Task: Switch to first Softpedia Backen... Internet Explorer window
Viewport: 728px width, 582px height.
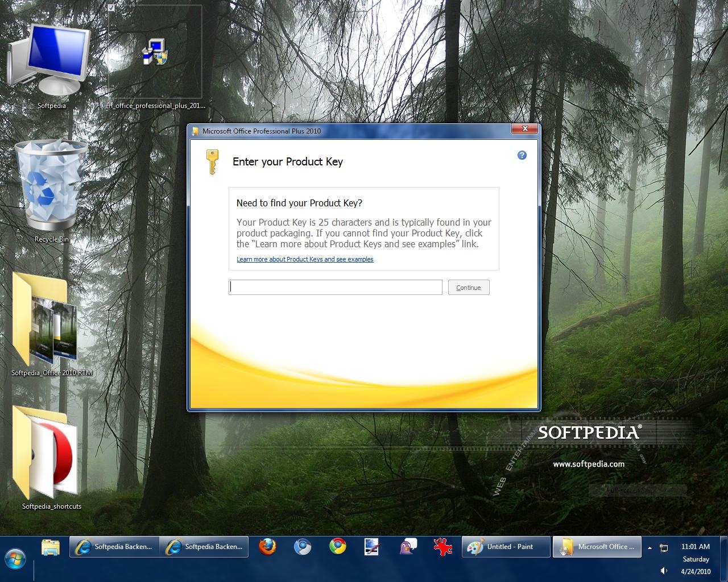Action: point(114,547)
